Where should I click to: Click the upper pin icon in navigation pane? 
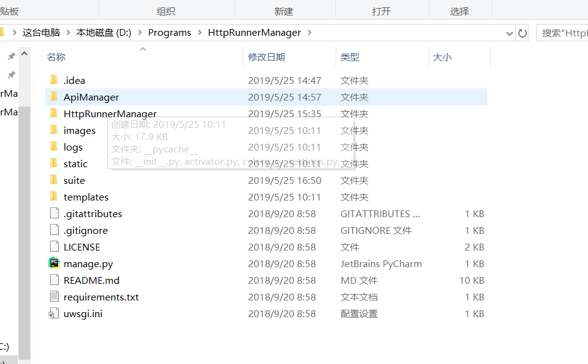coord(12,56)
